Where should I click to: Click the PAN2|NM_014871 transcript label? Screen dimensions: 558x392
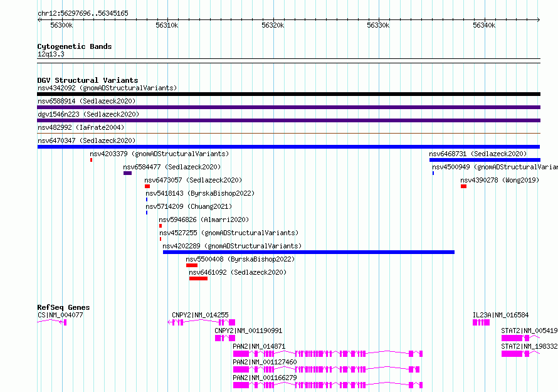(x=259, y=346)
